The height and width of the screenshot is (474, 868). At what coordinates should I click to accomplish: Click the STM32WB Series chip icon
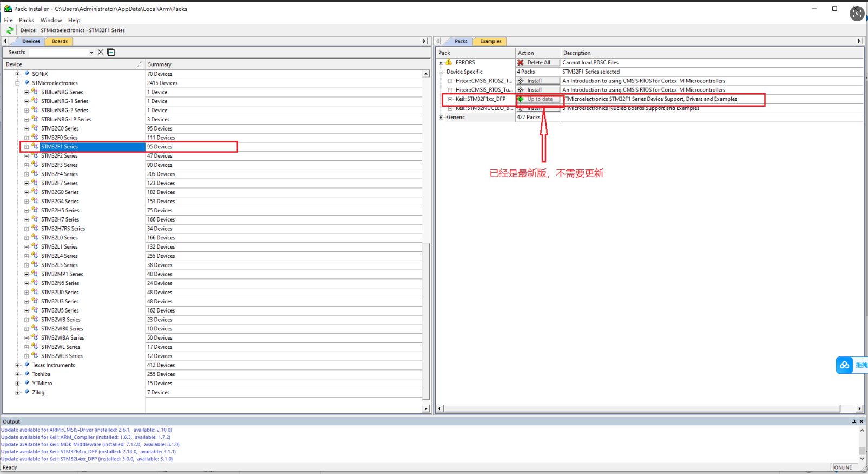pos(35,319)
